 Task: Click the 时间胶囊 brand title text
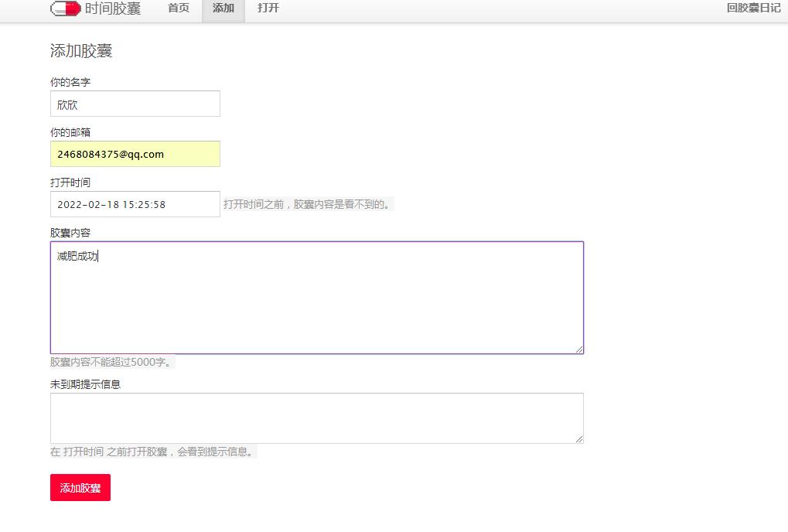click(x=113, y=9)
